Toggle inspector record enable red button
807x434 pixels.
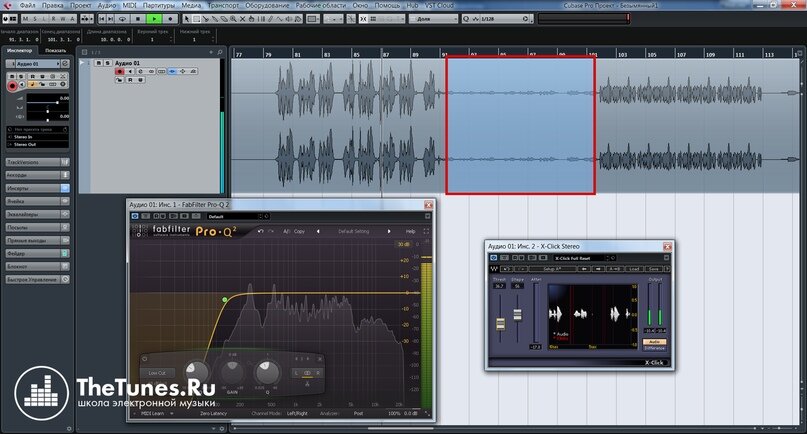[11, 85]
